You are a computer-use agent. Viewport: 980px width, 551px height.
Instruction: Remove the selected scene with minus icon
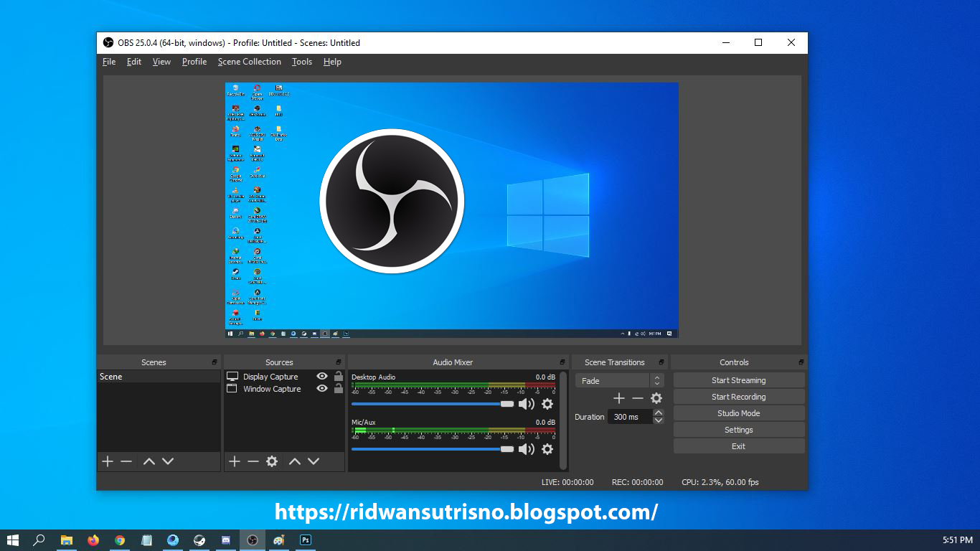(126, 461)
